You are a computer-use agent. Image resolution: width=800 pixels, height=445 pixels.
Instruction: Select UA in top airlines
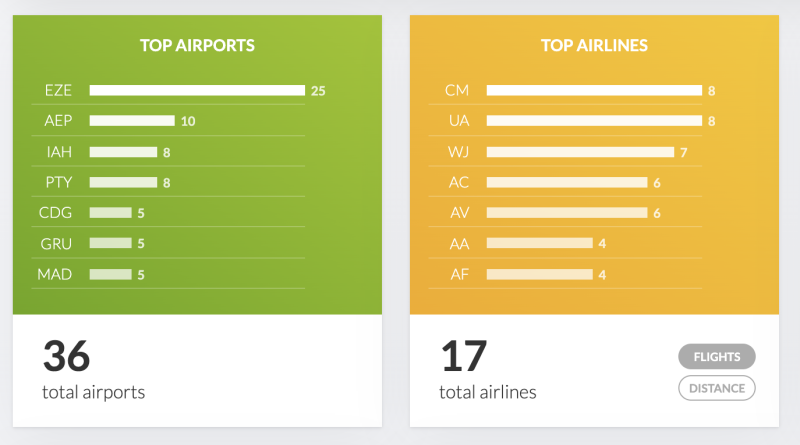click(457, 121)
